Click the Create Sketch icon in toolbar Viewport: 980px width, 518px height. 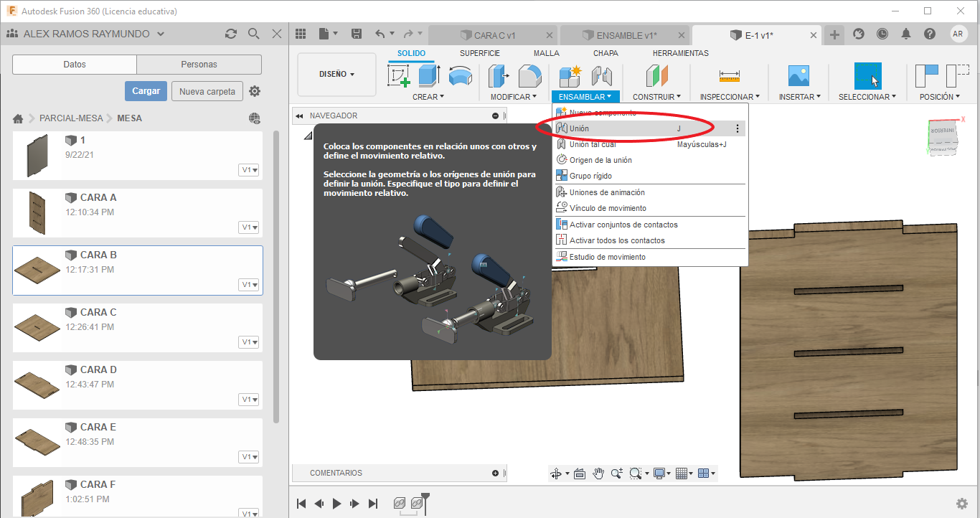tap(398, 76)
